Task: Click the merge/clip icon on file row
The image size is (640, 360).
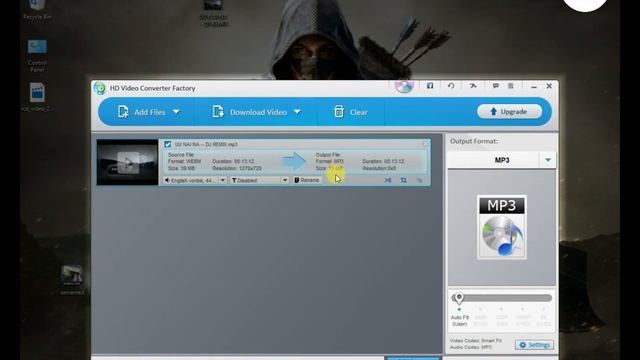Action: pos(388,180)
